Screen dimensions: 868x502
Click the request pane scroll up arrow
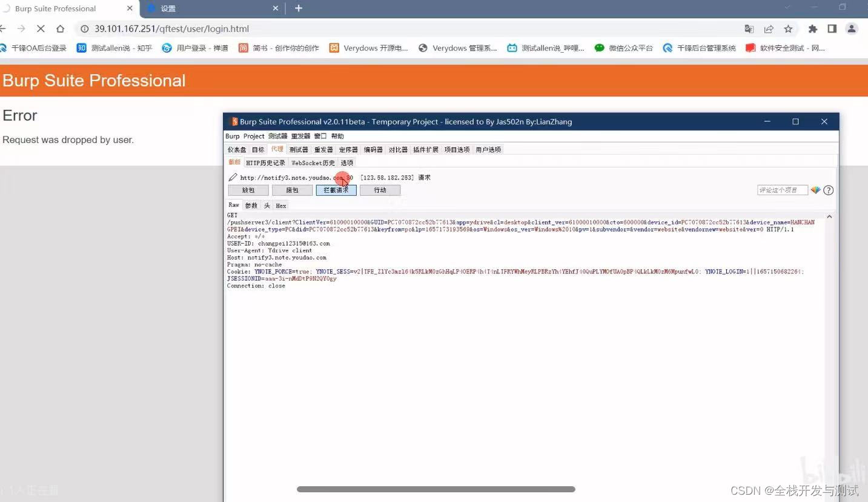(x=829, y=216)
